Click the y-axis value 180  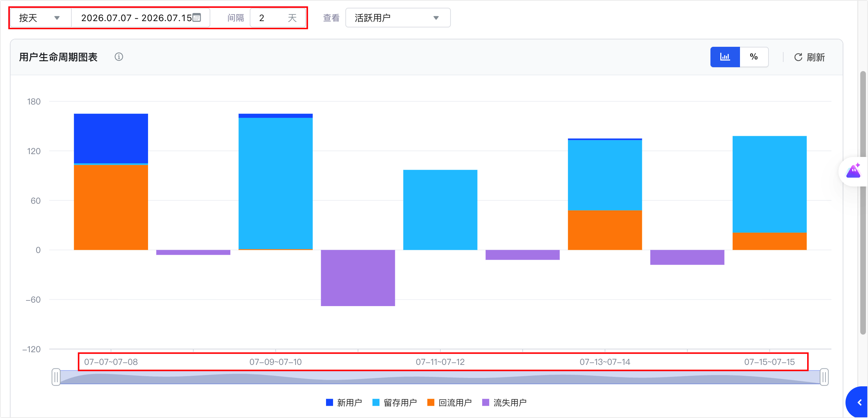(34, 102)
